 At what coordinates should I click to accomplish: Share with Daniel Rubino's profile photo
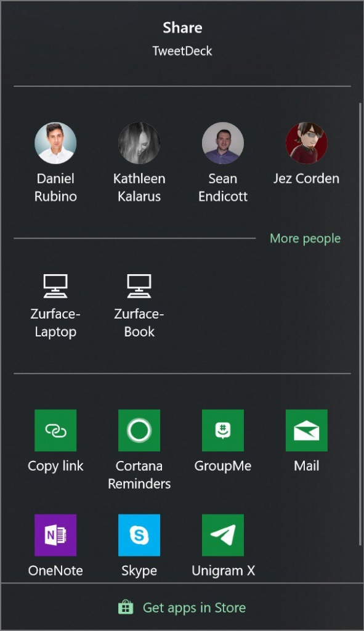55,143
